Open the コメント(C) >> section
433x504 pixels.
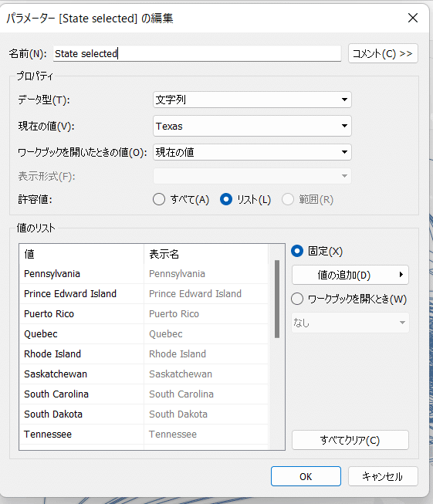coord(383,53)
